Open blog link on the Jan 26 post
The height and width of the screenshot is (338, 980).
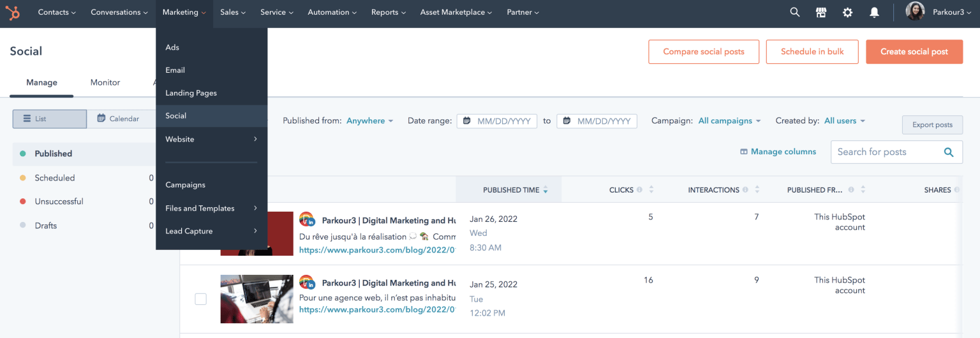coord(378,251)
